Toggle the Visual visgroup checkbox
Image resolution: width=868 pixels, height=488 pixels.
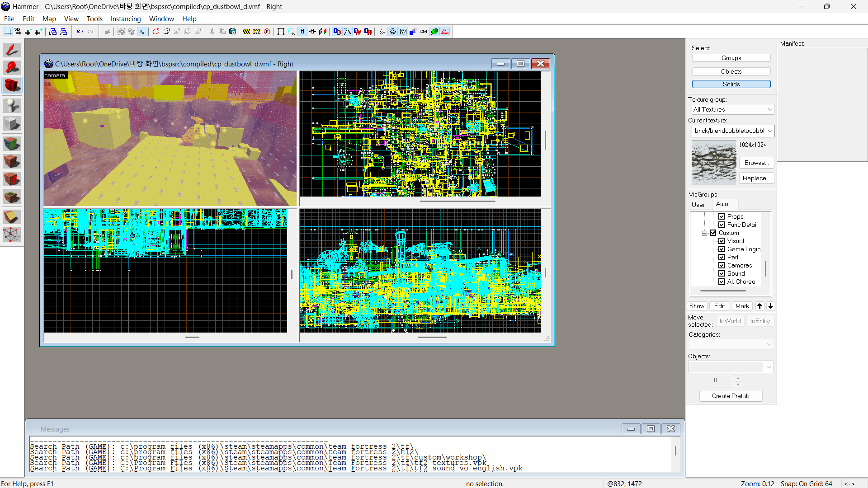(722, 241)
